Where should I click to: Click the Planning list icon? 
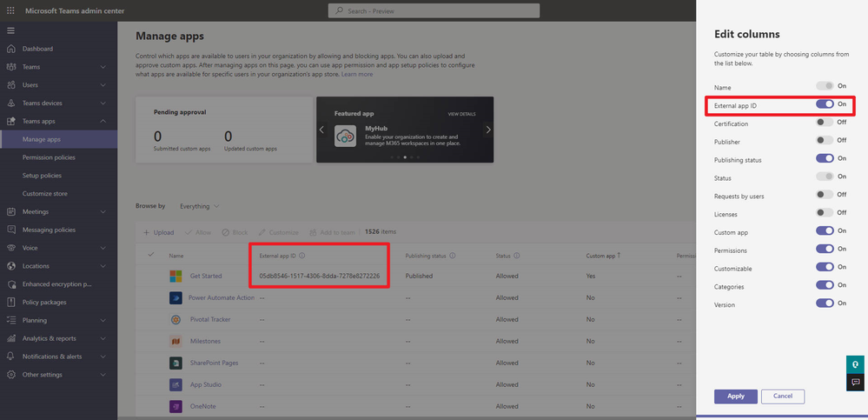[x=10, y=320]
